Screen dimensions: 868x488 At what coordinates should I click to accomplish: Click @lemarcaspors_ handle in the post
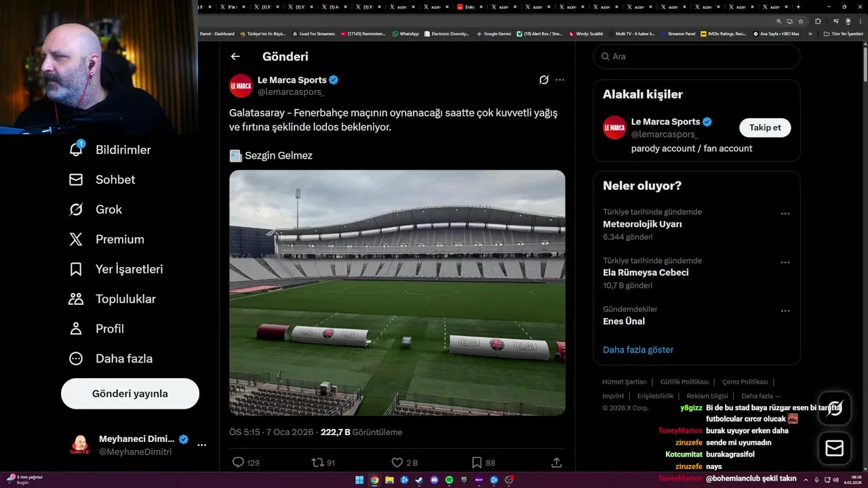point(291,91)
